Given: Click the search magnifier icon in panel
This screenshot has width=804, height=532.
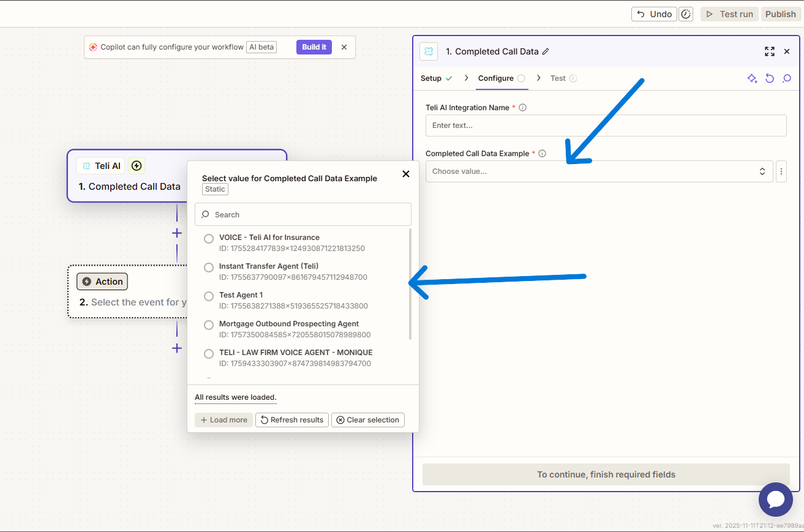Looking at the screenshot, I should tap(787, 78).
